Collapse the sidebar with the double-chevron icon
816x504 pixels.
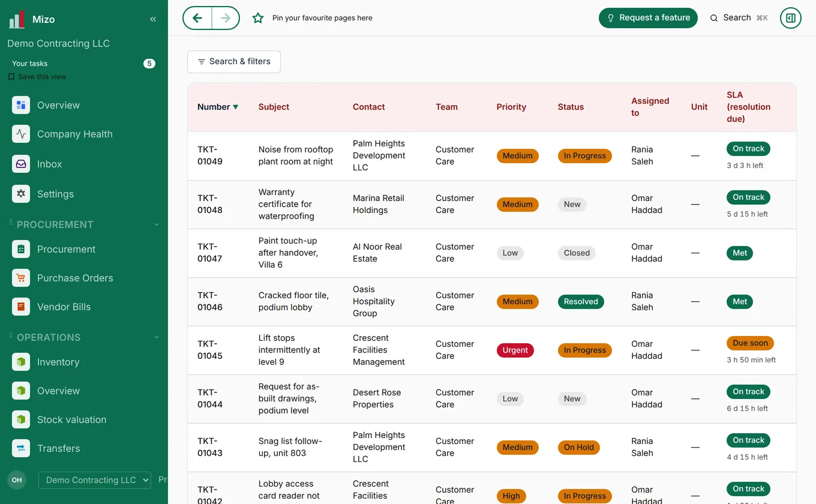153,19
